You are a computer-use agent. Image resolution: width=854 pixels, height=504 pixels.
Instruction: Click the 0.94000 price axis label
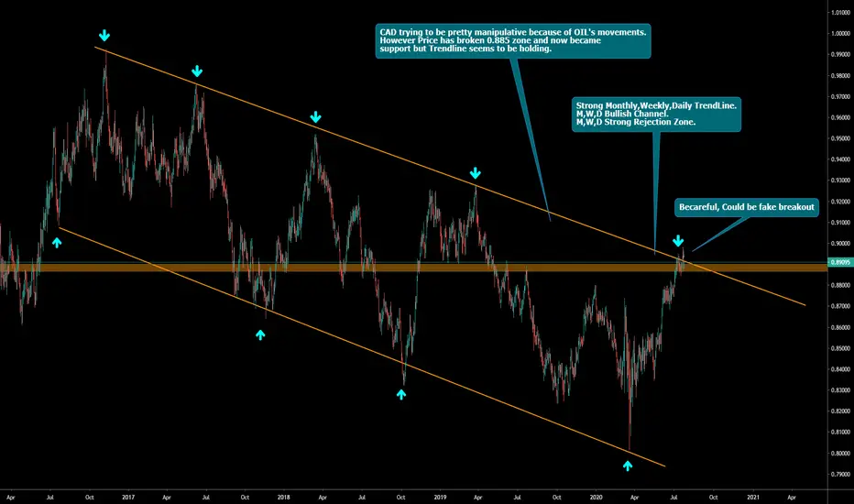841,159
